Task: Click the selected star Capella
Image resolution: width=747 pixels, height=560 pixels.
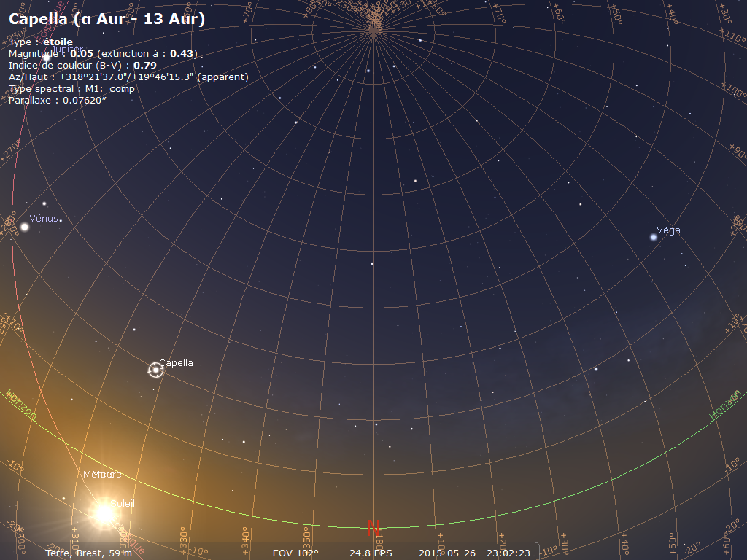Action: pyautogui.click(x=155, y=370)
